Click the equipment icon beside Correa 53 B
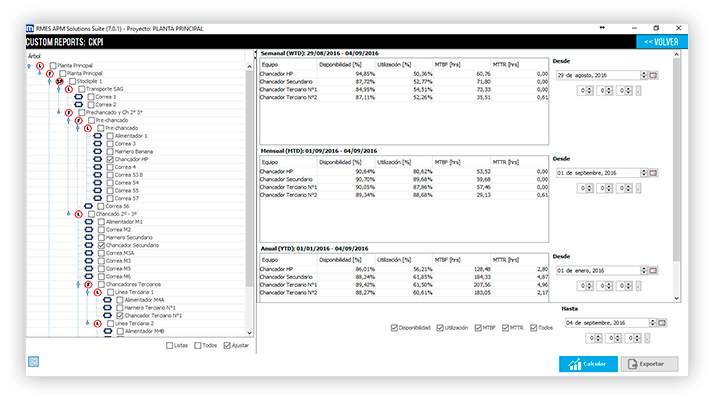716x399 pixels. click(x=98, y=175)
